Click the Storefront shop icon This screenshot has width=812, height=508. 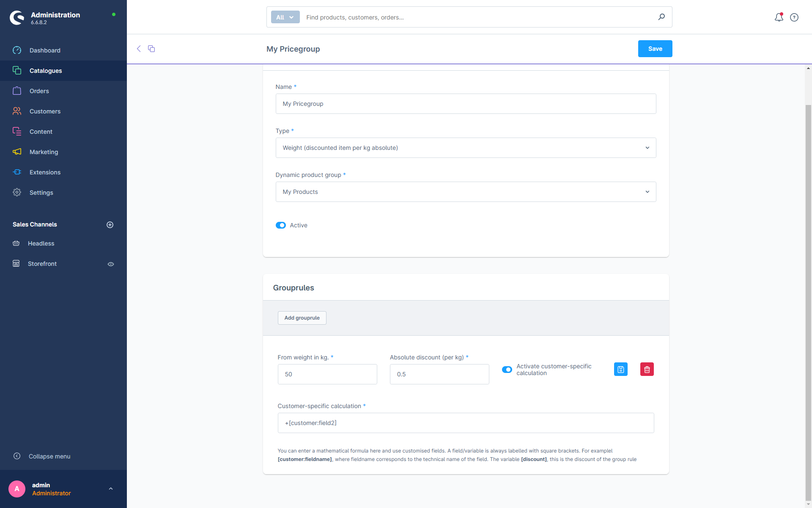pos(16,263)
